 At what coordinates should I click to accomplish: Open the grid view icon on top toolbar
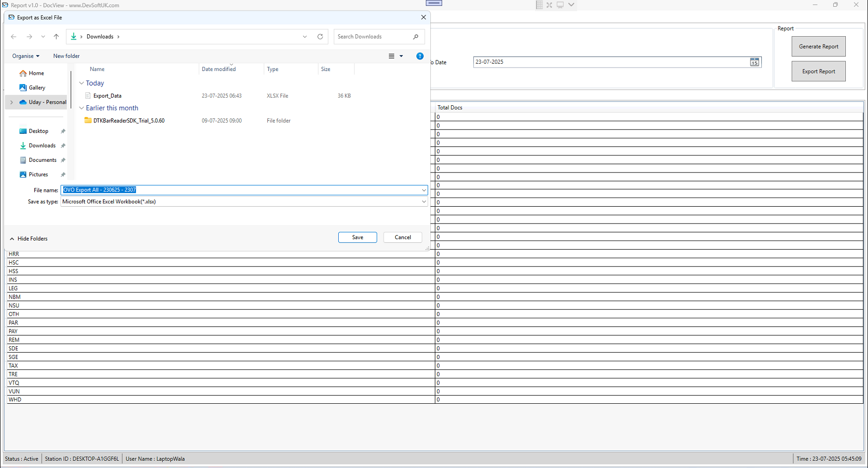pos(539,5)
